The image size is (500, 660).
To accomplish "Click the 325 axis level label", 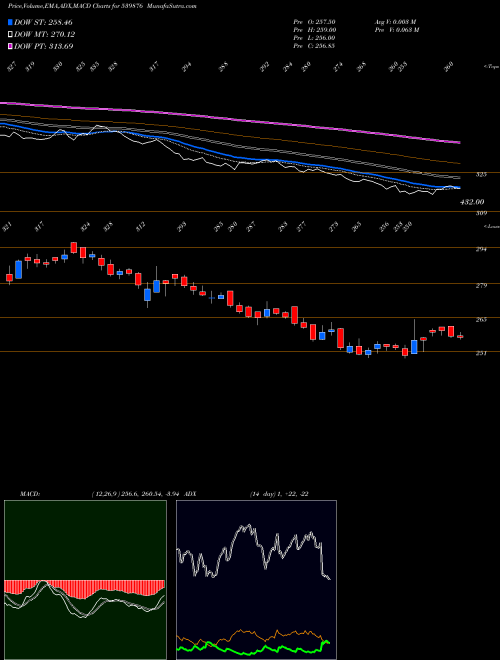I will click(481, 174).
